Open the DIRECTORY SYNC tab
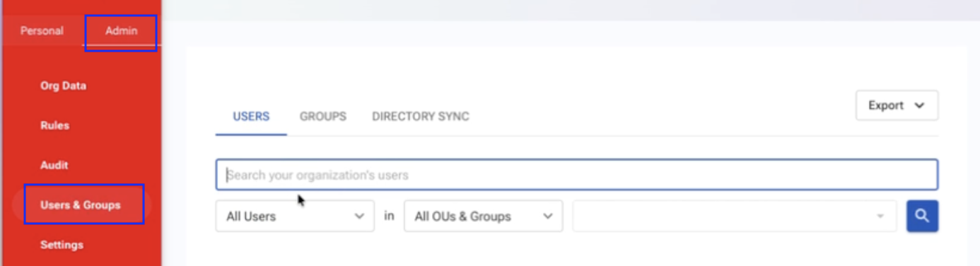Screen dimensions: 980x266 421,117
